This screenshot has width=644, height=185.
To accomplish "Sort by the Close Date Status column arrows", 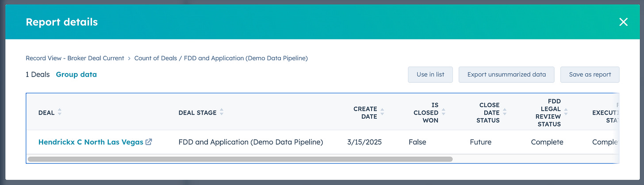I will [x=504, y=112].
